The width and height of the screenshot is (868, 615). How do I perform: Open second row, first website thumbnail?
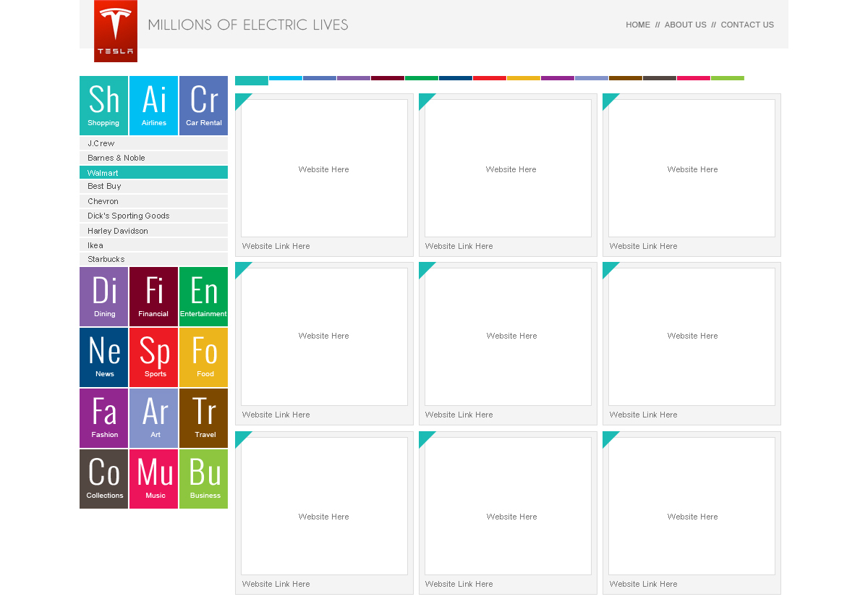(x=324, y=336)
